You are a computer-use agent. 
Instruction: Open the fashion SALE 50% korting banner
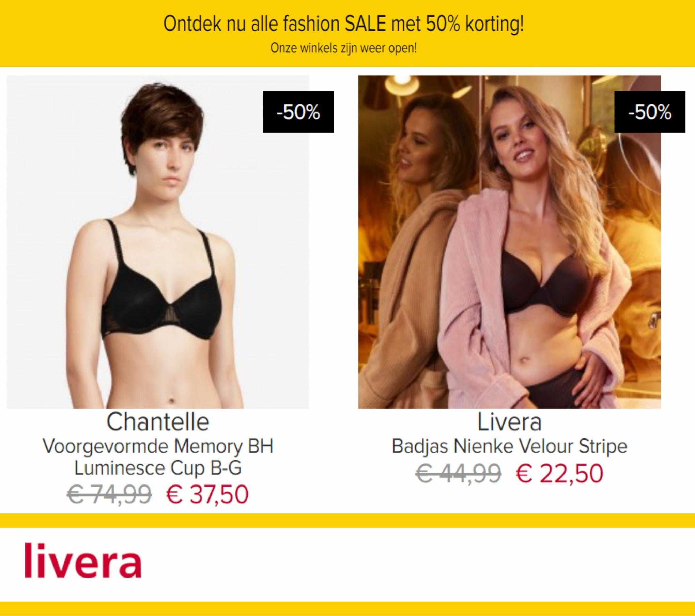tap(343, 24)
